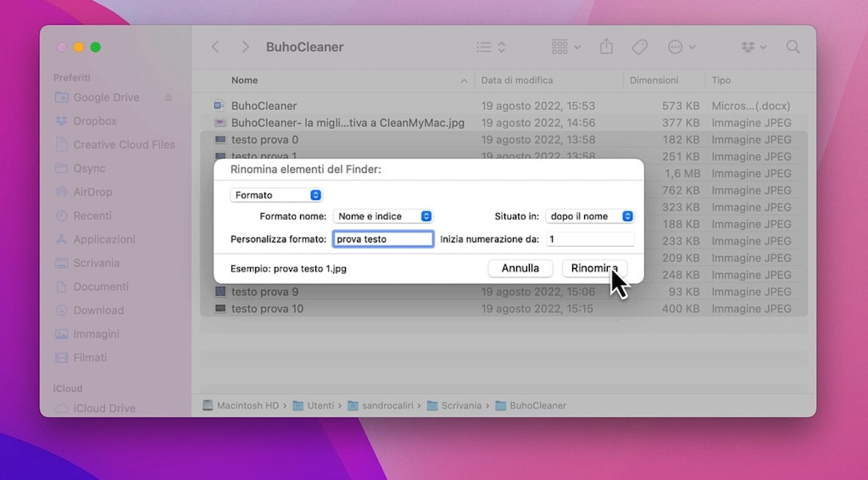Image resolution: width=868 pixels, height=480 pixels.
Task: Click the Share toolbar icon
Action: pyautogui.click(x=606, y=47)
